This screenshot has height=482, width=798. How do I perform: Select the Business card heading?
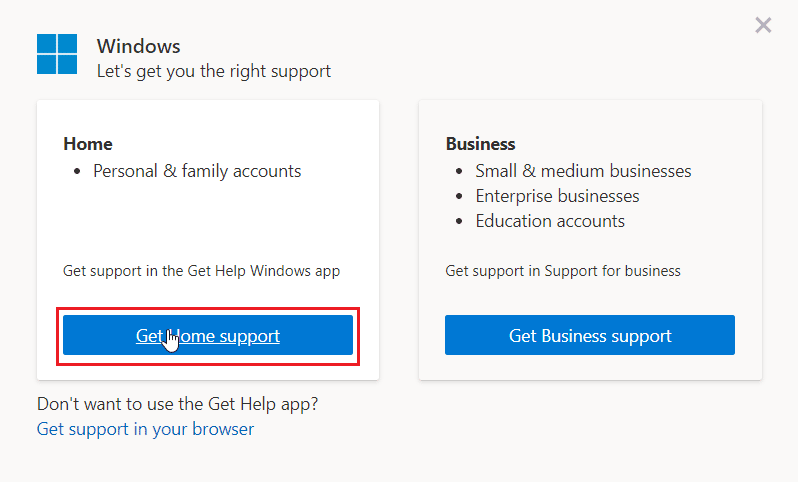(x=481, y=144)
